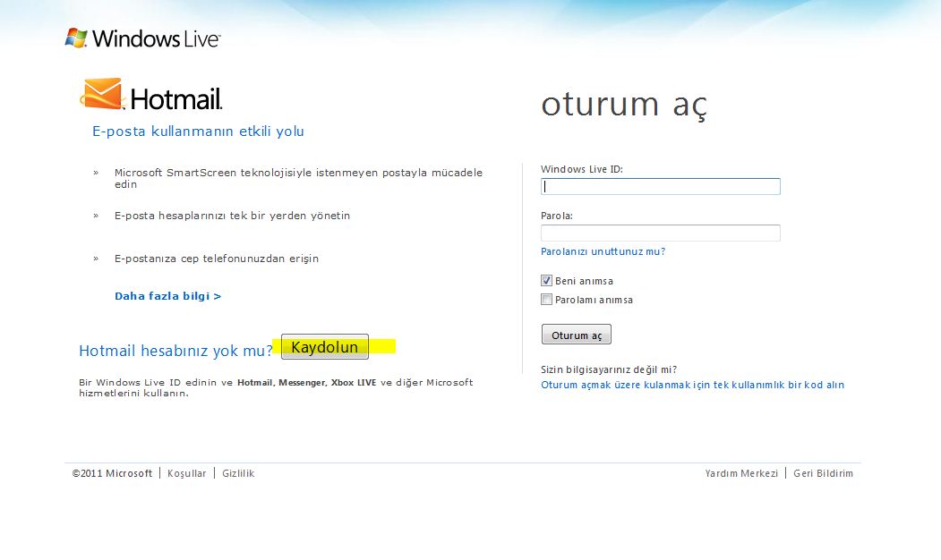The width and height of the screenshot is (941, 560).
Task: Click the '©2011 Microsoft' footer text
Action: pyautogui.click(x=112, y=473)
